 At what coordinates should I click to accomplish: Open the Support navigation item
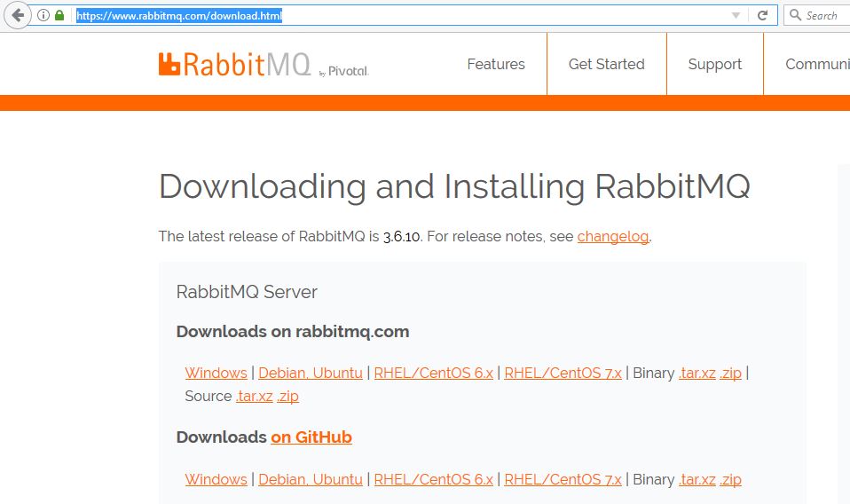coord(715,64)
